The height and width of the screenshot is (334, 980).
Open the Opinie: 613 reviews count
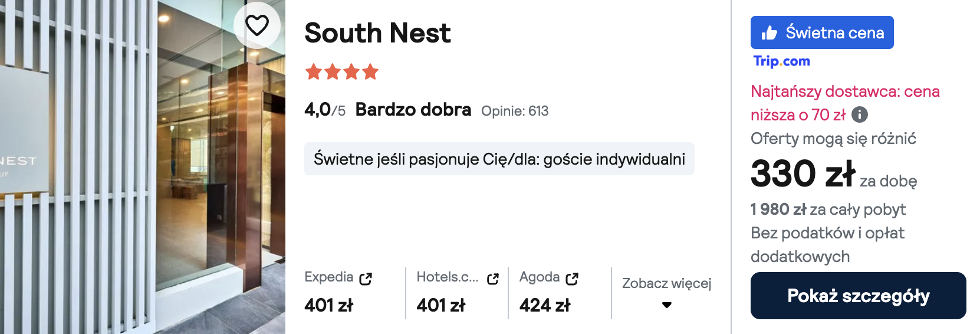pyautogui.click(x=515, y=111)
